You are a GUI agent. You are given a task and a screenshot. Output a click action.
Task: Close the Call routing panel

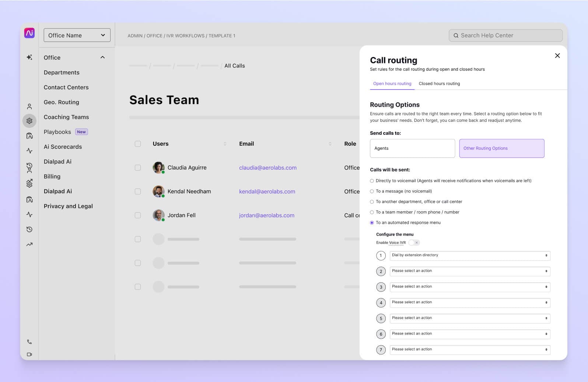(557, 56)
